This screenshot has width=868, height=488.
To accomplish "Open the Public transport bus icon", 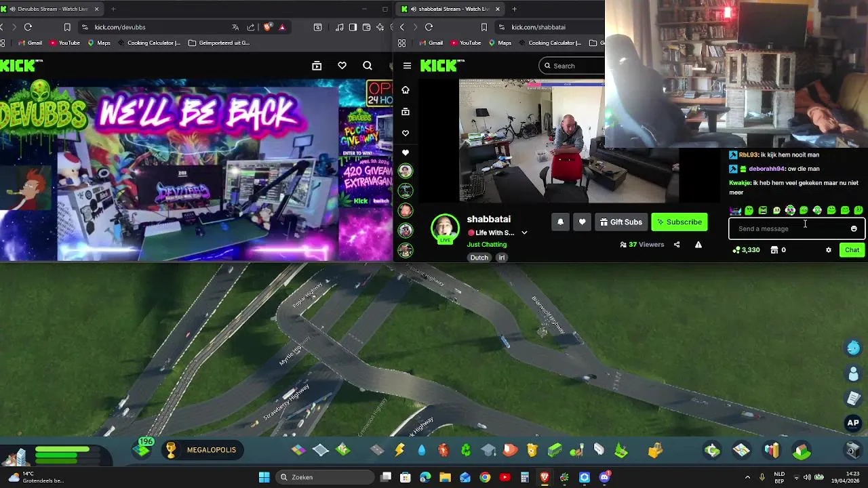I will tap(555, 450).
